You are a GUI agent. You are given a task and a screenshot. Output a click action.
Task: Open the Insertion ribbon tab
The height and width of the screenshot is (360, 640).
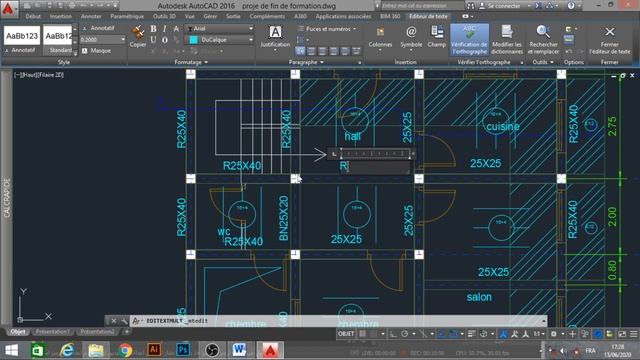60,16
